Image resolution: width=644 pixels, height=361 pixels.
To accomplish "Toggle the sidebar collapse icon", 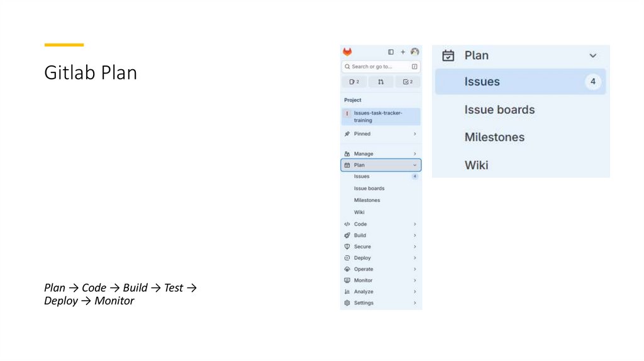I will click(x=391, y=52).
